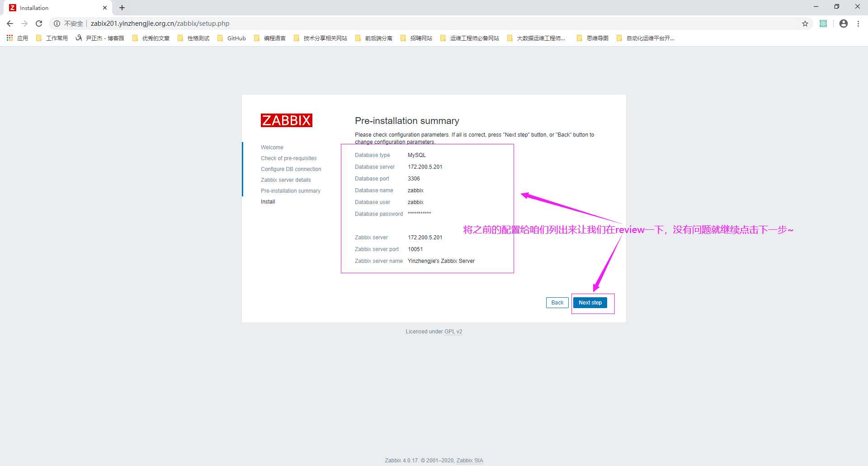Open Chrome three-dot menu

(858, 24)
